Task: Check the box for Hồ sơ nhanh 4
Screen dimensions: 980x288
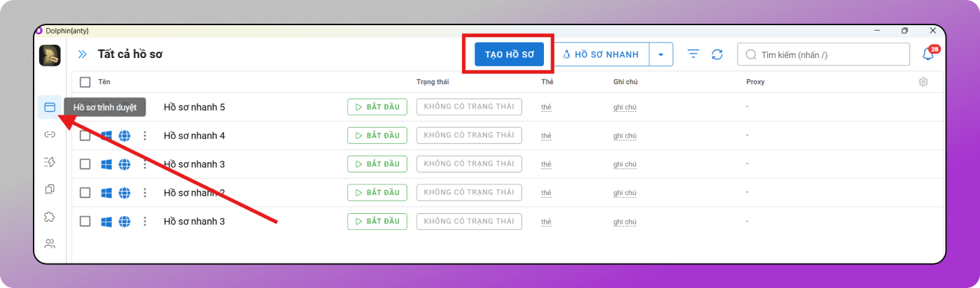Action: click(85, 136)
